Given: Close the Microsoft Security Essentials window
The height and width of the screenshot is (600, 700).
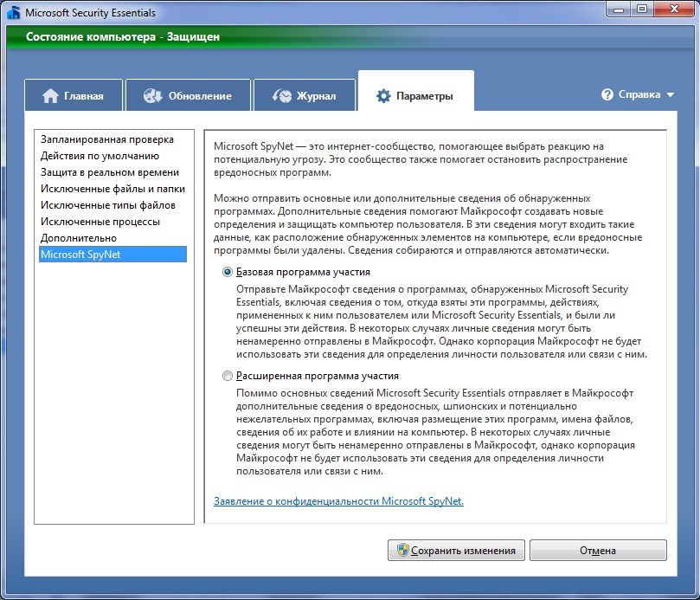Looking at the screenshot, I should pyautogui.click(x=674, y=9).
